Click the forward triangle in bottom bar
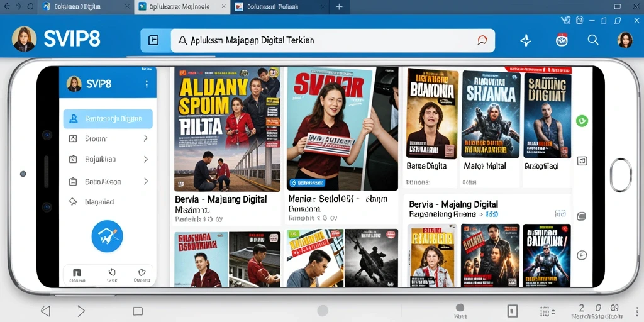 tap(81, 311)
